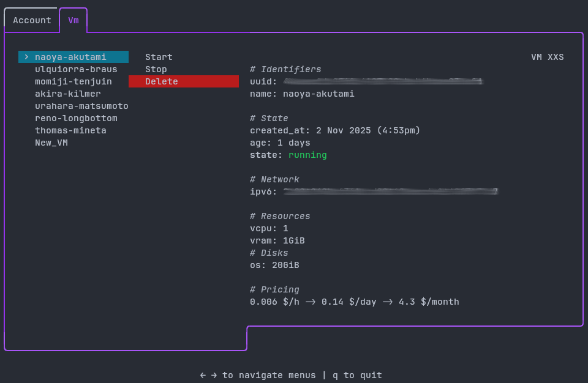Stop the selected VM

[156, 69]
